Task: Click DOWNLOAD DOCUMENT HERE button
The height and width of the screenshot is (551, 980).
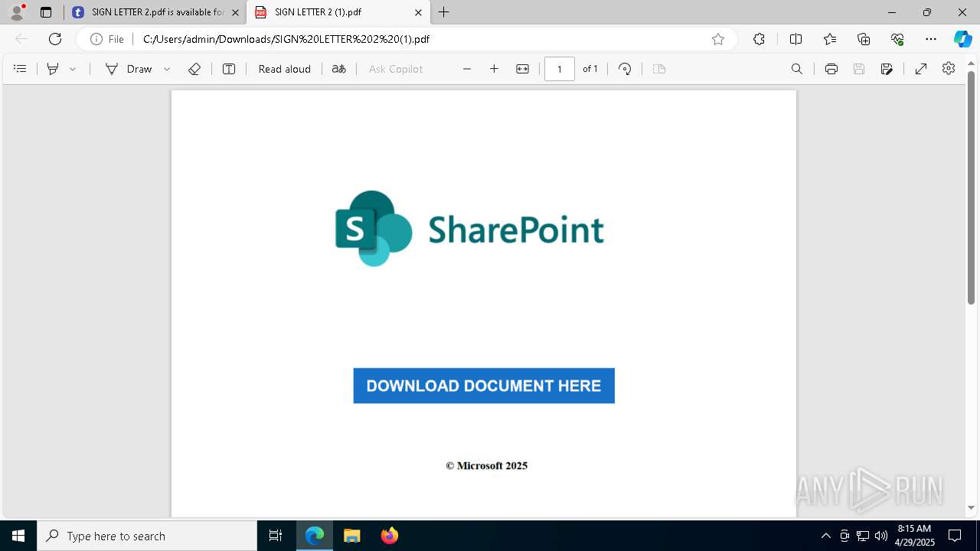Action: (x=484, y=386)
